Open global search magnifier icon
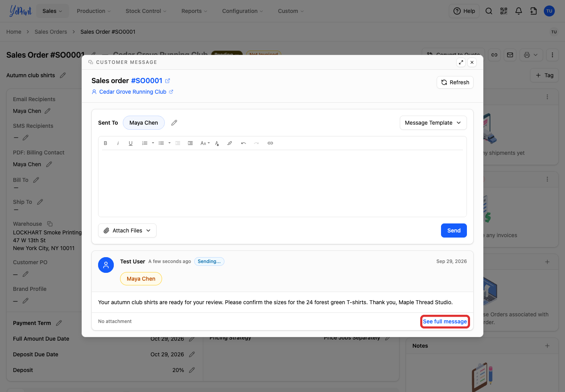This screenshot has width=565, height=392. pos(489,11)
